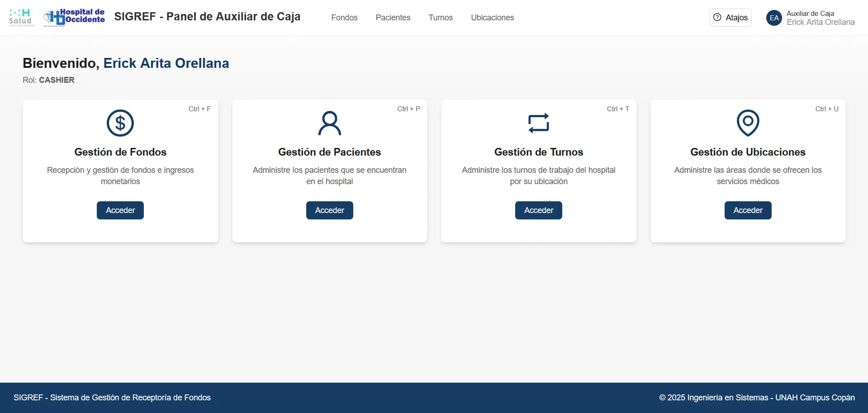Click the question mark icon in Atajos
868x413 pixels.
717,18
